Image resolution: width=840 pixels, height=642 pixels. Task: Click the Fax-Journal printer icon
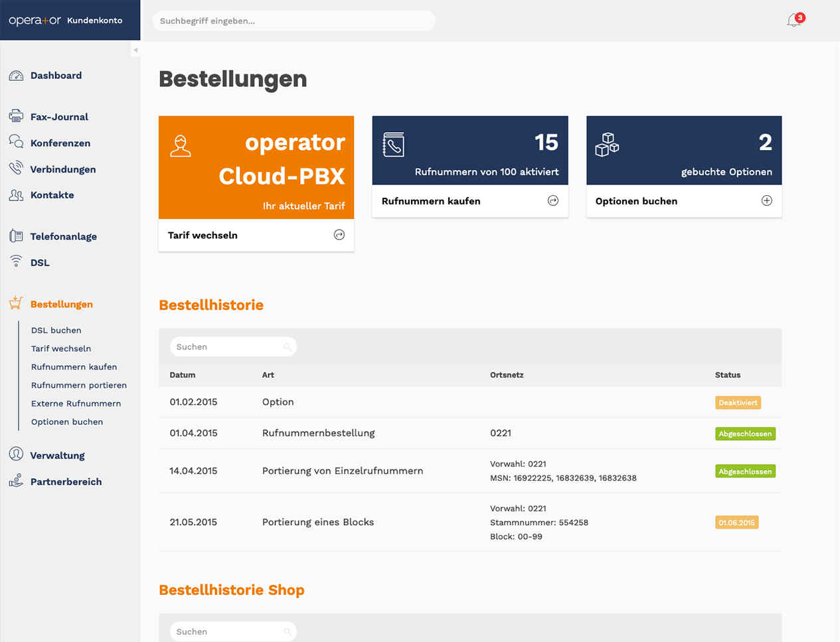pos(16,116)
